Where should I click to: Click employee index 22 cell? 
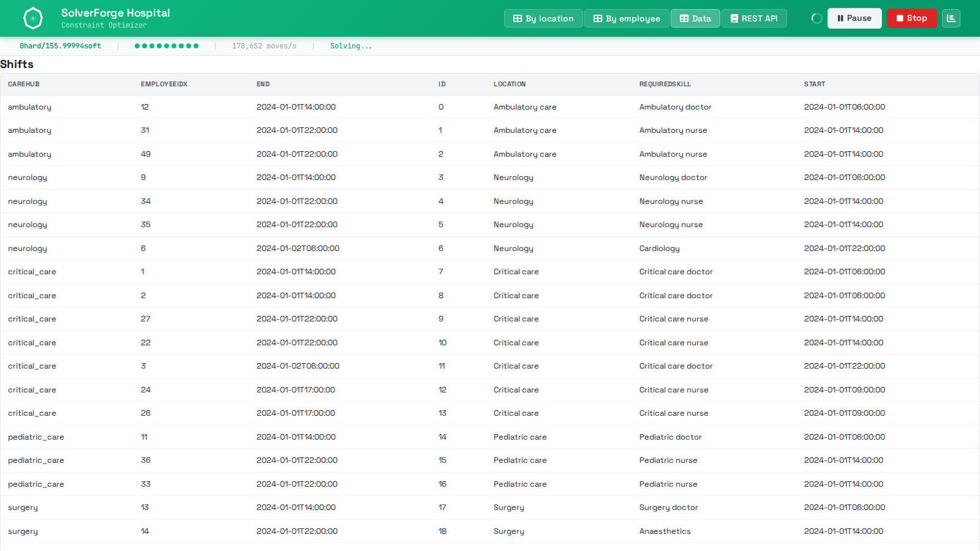click(146, 343)
